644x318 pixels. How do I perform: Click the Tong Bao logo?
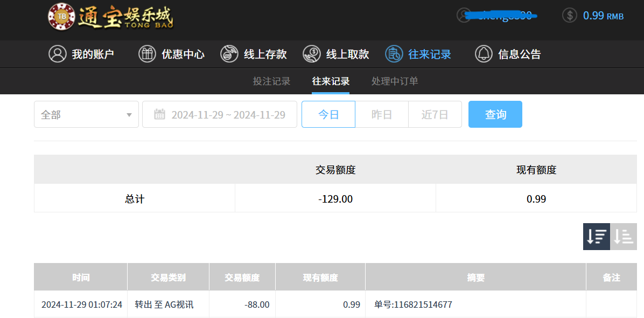[x=110, y=17]
